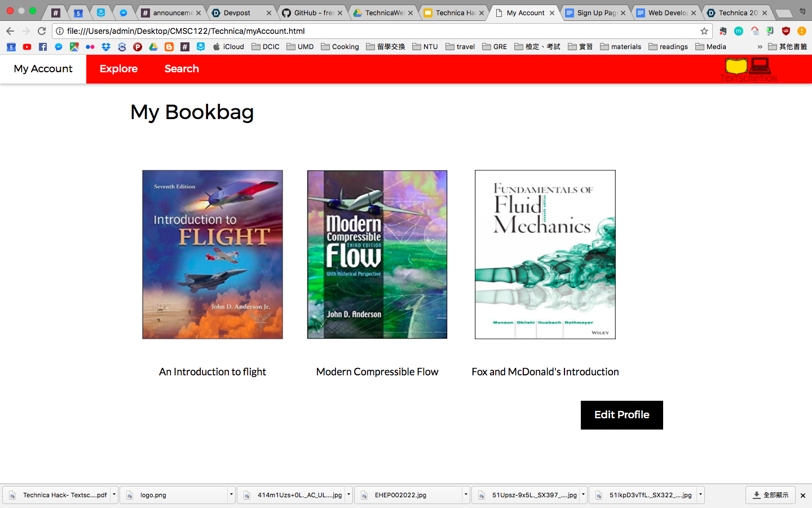Switch to the announcements Slack tab
Screen dimensions: 812x508
(x=171, y=12)
